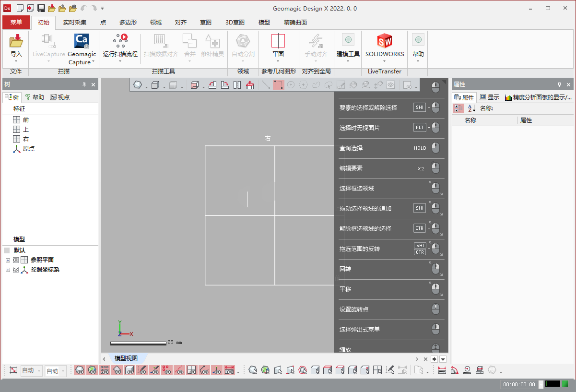Click the green status indicator in status bar
The width and height of the screenshot is (576, 392).
tap(565, 384)
